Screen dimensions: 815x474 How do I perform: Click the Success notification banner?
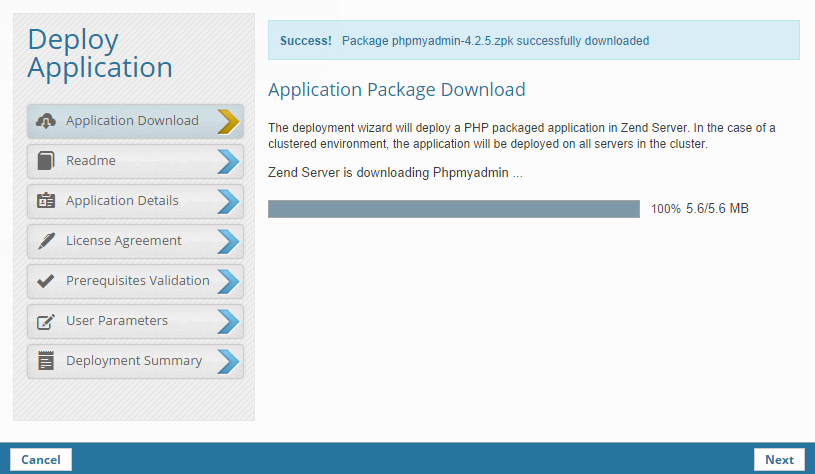pos(533,41)
